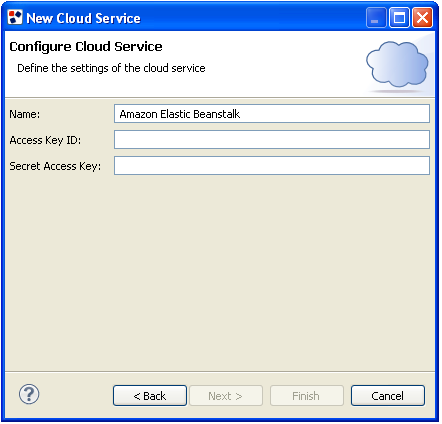The height and width of the screenshot is (424, 442).
Task: Go back with the < Back button
Action: click(x=150, y=396)
